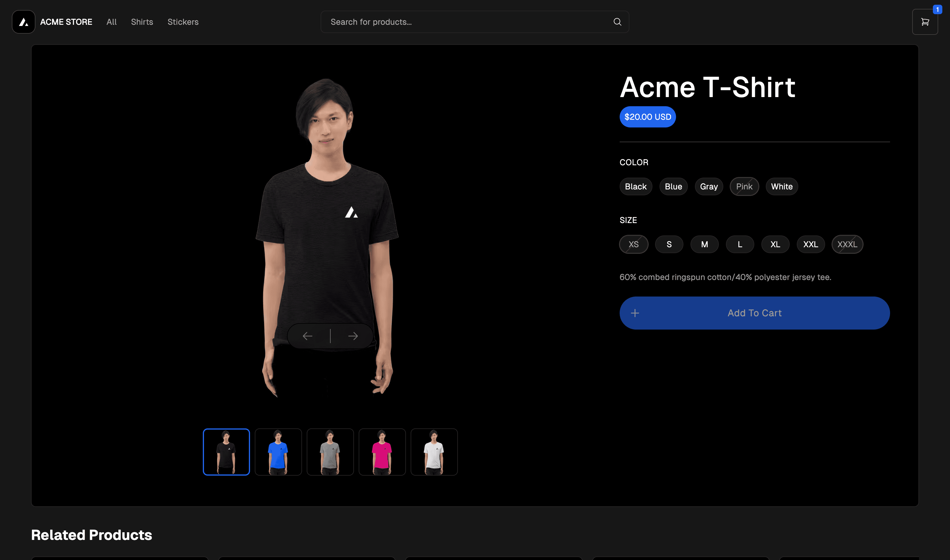This screenshot has height=560, width=950.
Task: Click the Add To Cart button
Action: pyautogui.click(x=754, y=313)
